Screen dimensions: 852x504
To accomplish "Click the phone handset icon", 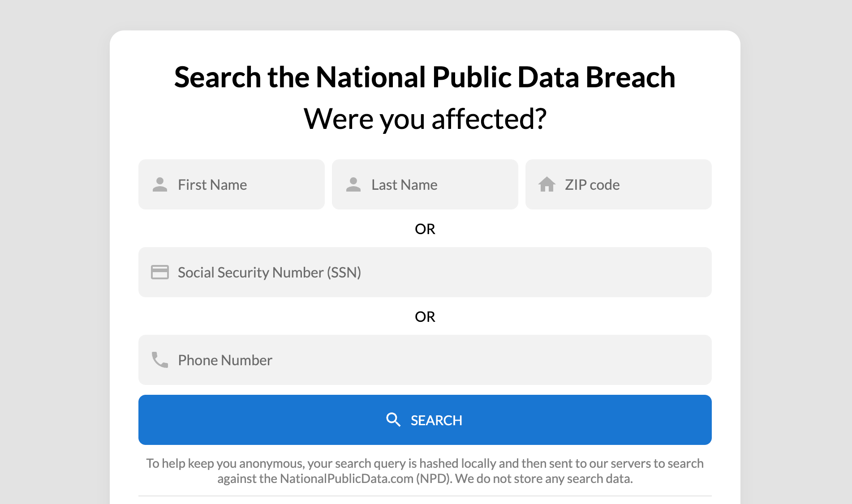I will [x=160, y=360].
